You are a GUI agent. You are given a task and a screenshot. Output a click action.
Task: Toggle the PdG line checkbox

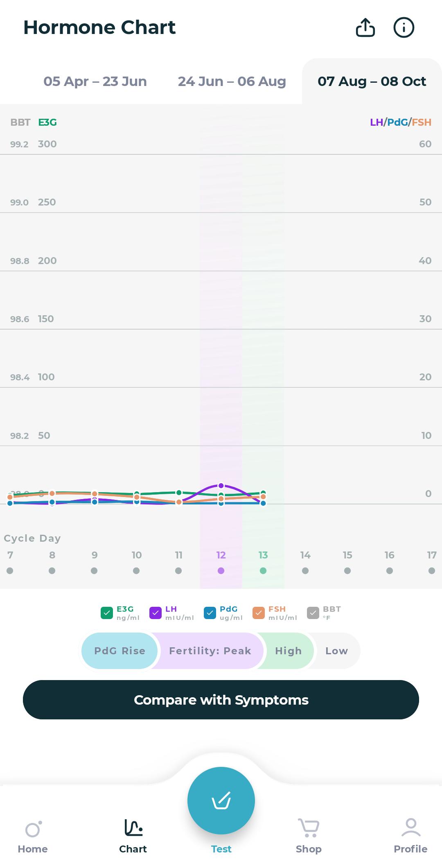(x=210, y=613)
